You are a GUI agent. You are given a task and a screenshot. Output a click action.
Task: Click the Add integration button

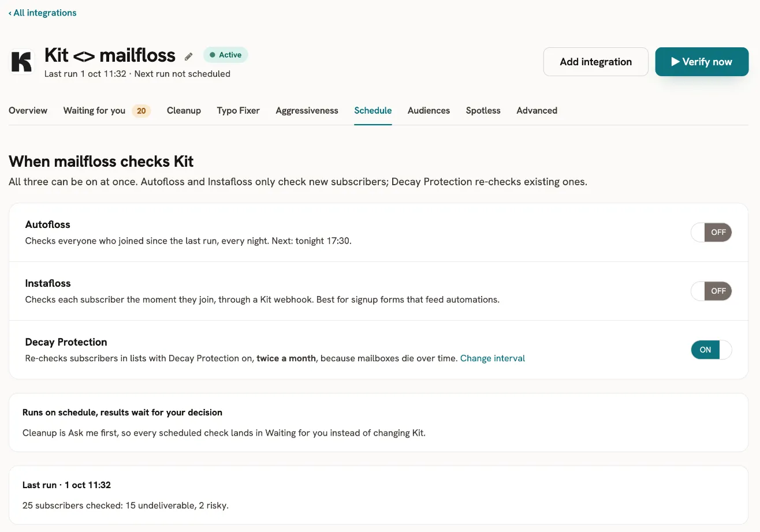click(x=596, y=62)
